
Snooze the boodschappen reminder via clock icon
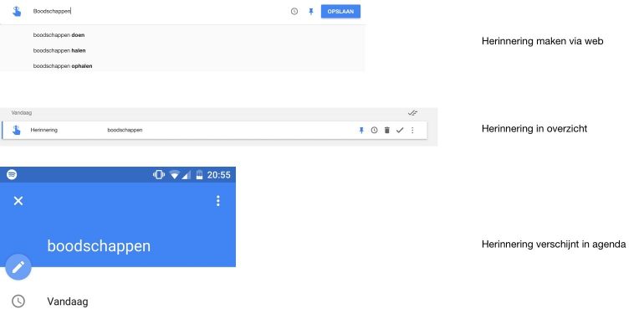tap(375, 131)
